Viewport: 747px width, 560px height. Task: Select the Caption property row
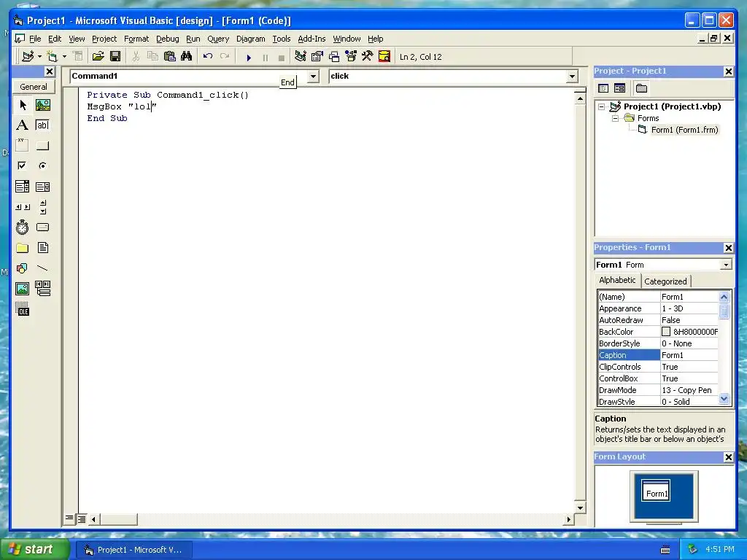[x=658, y=355]
